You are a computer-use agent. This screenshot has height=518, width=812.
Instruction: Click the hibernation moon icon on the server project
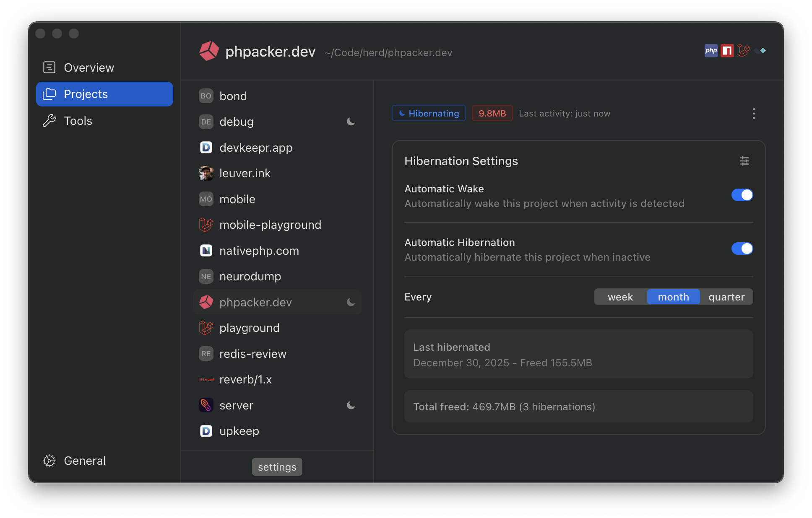pyautogui.click(x=351, y=405)
